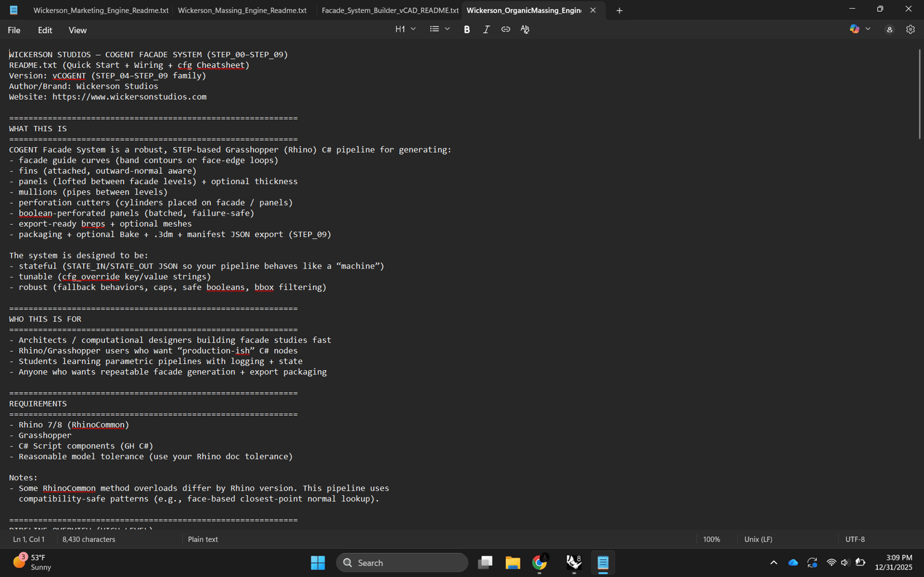Open the Plain text format selector

coord(203,539)
